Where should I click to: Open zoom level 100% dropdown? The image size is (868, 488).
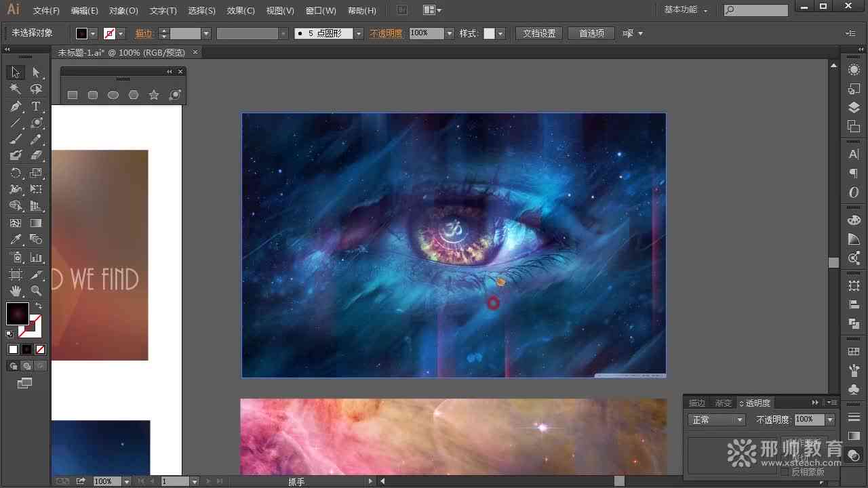[x=126, y=481]
